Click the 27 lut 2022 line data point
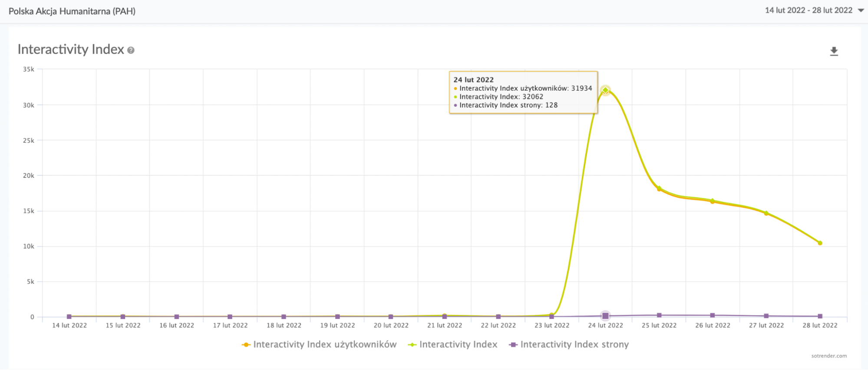 tap(766, 213)
